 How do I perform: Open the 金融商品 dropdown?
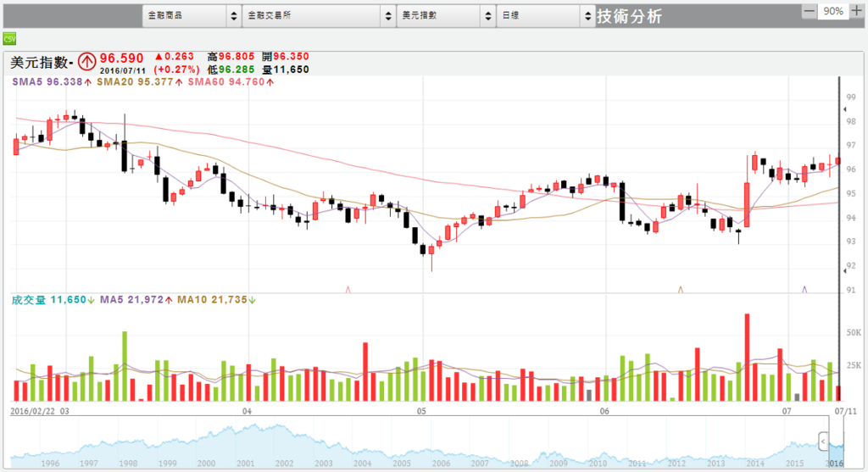click(192, 16)
